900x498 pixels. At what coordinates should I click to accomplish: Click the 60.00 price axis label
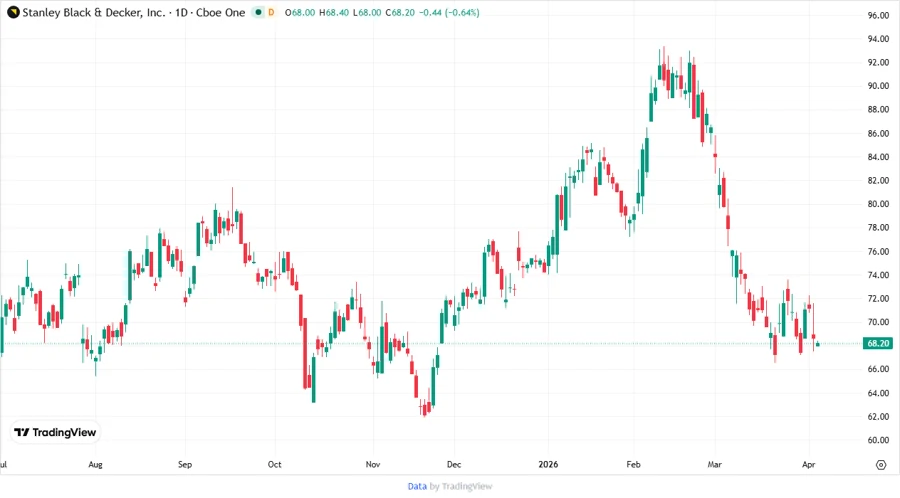tap(878, 441)
